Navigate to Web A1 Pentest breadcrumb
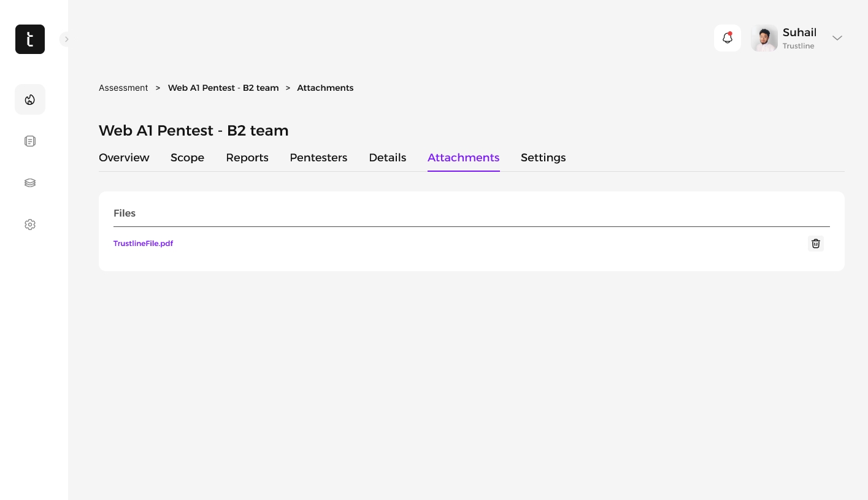The width and height of the screenshot is (868, 500). pos(223,88)
